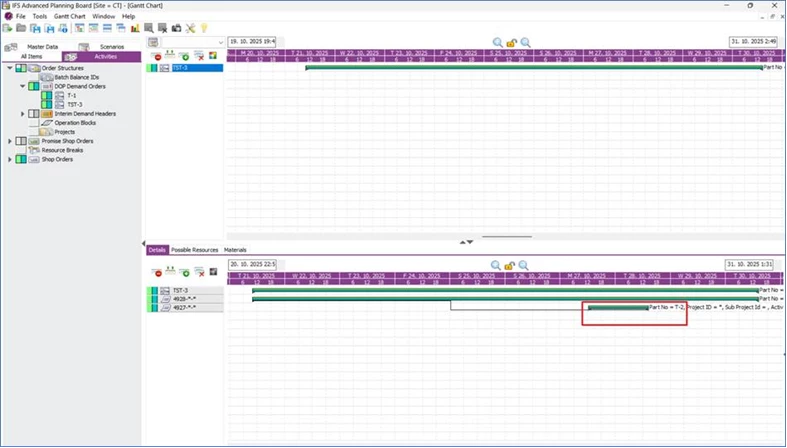Switch to the Possible Resources tab

pos(195,250)
